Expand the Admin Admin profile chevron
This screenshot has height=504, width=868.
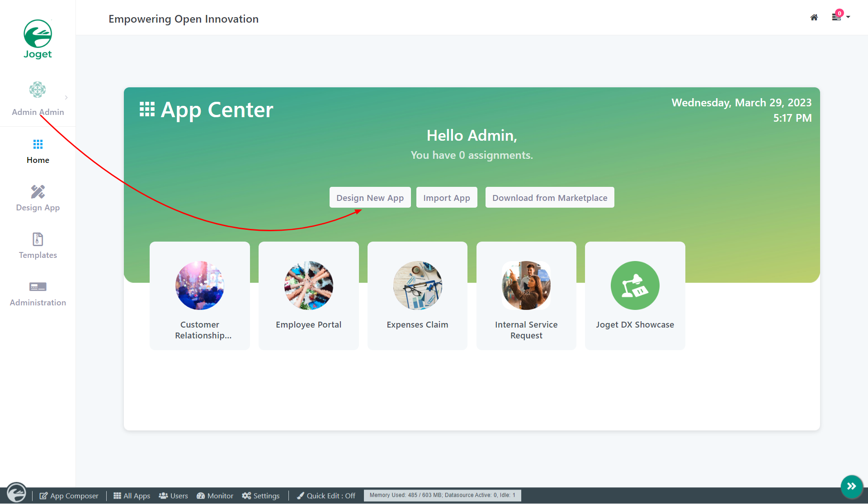(66, 97)
